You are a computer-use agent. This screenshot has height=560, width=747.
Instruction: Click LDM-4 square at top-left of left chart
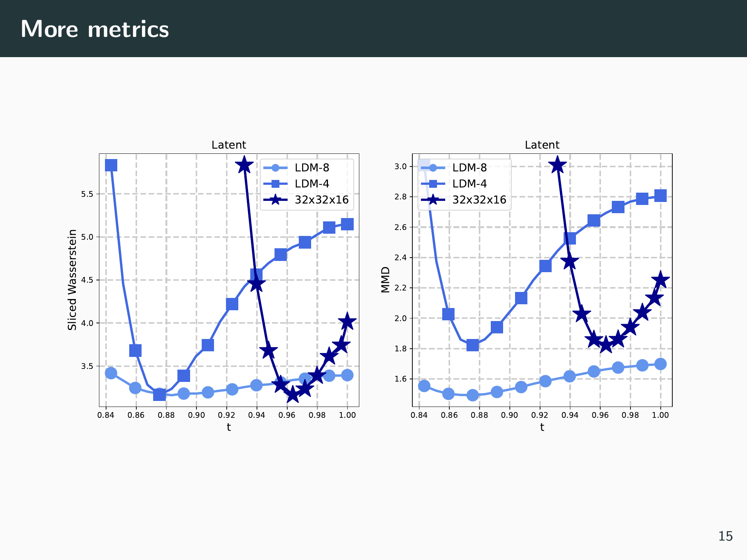[x=111, y=165]
